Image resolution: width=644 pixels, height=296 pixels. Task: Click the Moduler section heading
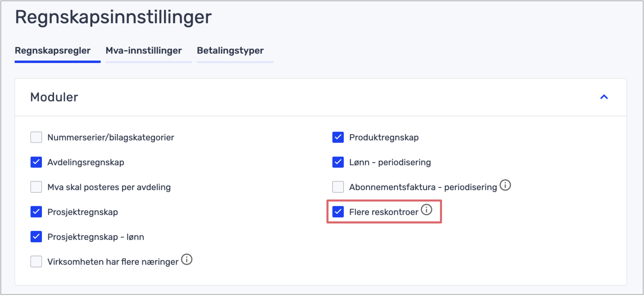[54, 97]
